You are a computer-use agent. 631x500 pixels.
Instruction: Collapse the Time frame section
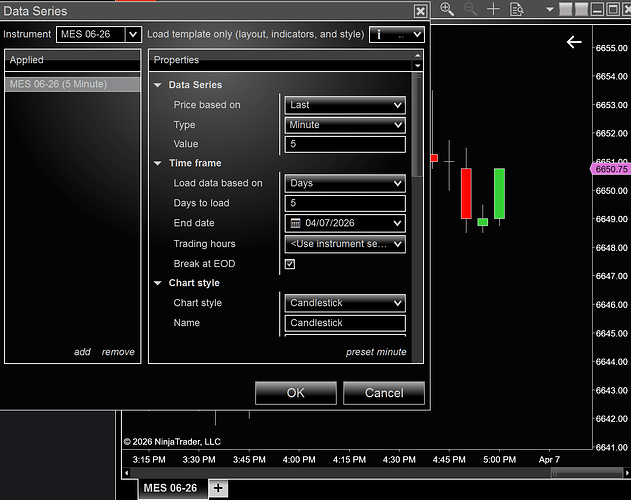[158, 163]
